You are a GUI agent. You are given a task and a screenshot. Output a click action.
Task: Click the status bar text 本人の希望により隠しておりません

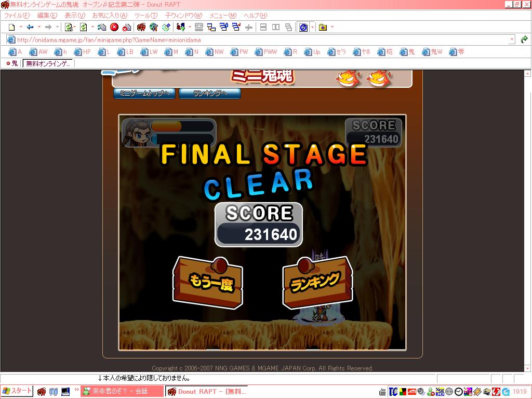(x=146, y=378)
